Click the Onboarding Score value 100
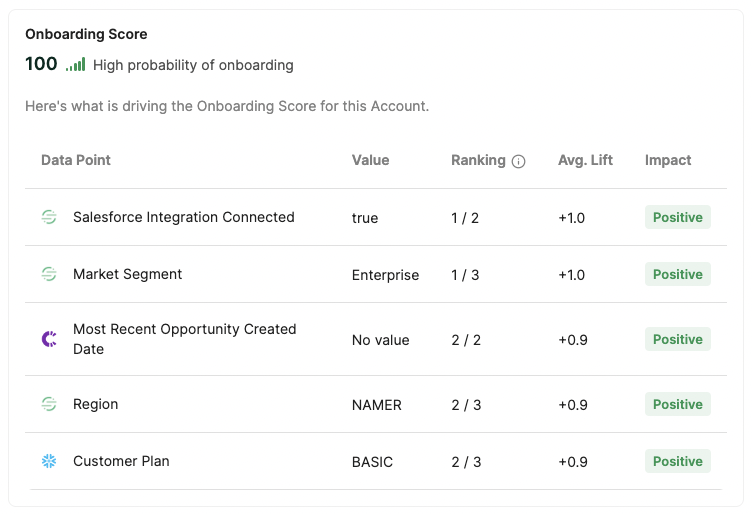 pos(41,64)
